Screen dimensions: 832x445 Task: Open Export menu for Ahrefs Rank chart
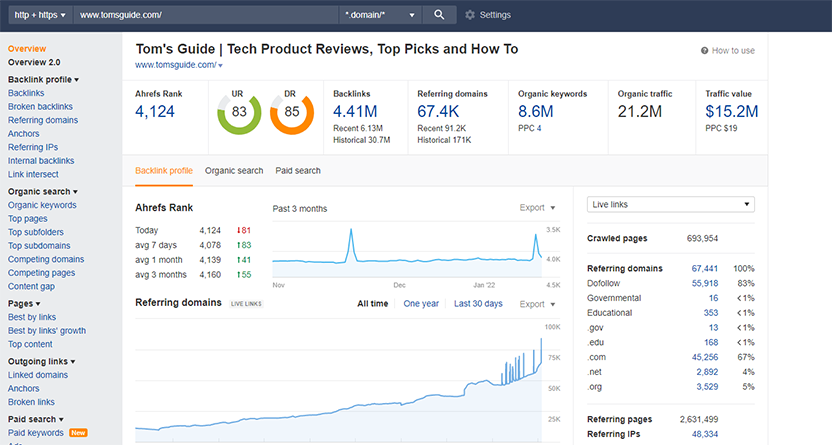[x=537, y=207]
